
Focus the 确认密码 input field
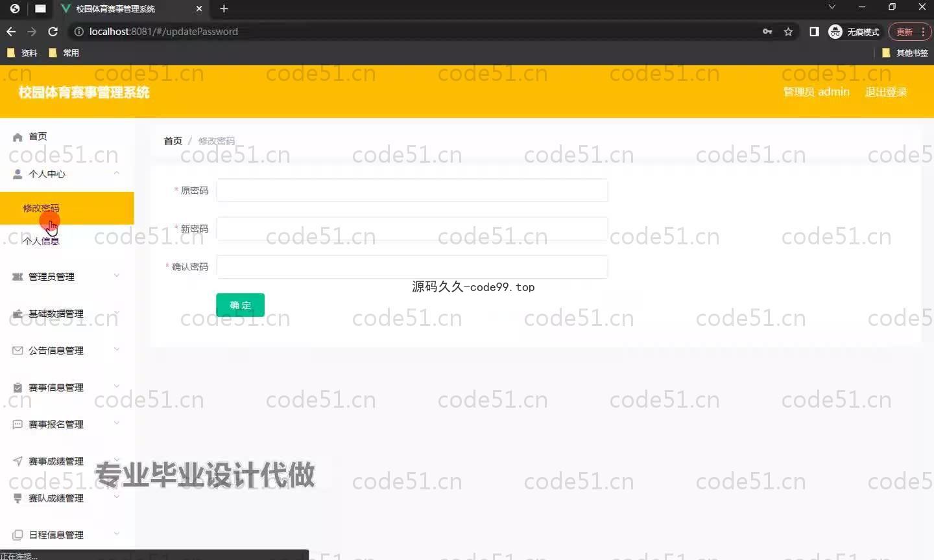pos(412,267)
